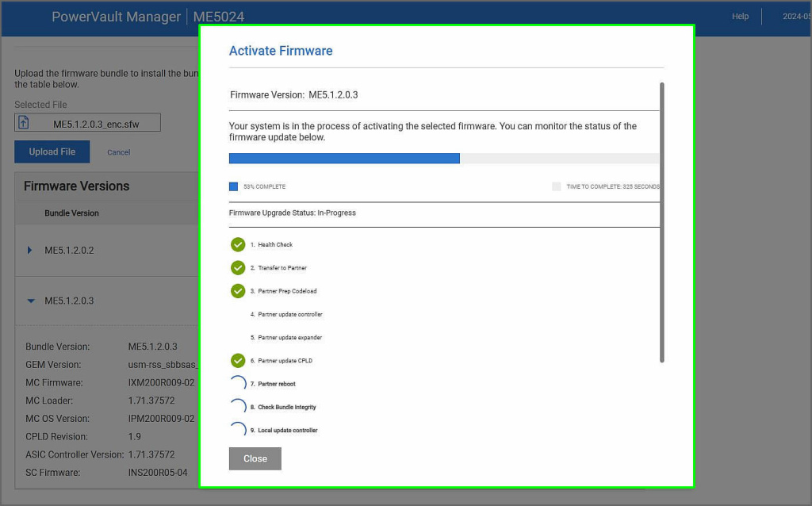Click the Transfer to Partner checkmark icon
Screen dimensions: 812x506
click(x=238, y=268)
